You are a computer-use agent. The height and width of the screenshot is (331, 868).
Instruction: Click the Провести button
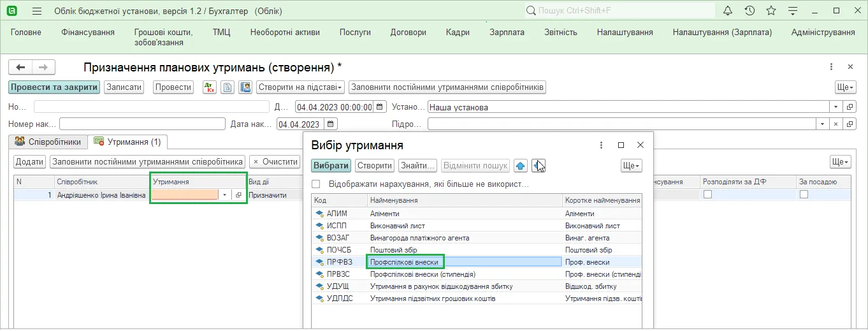click(x=173, y=87)
